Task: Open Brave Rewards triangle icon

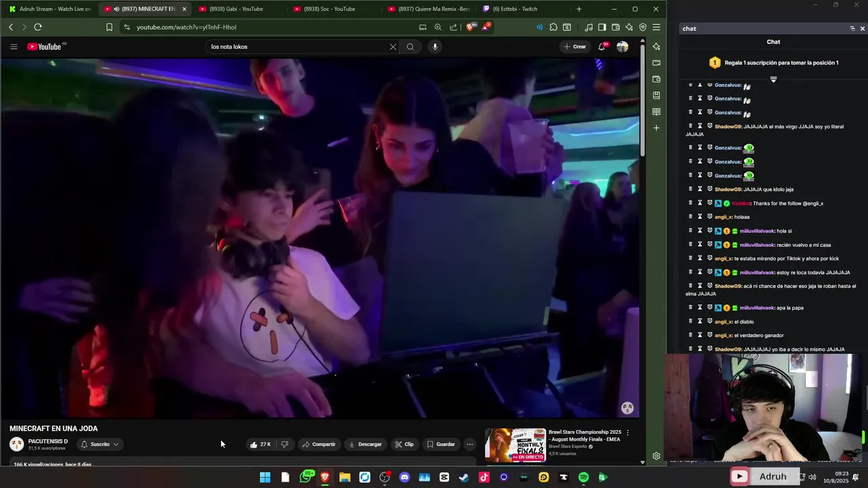Action: tap(486, 27)
